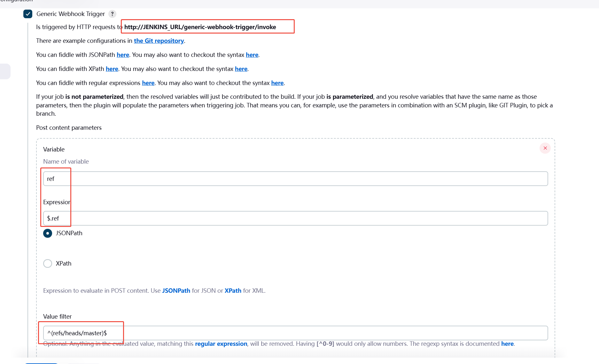
Task: Uncheck the Generic Webhook Trigger checkbox
Action: pyautogui.click(x=28, y=14)
